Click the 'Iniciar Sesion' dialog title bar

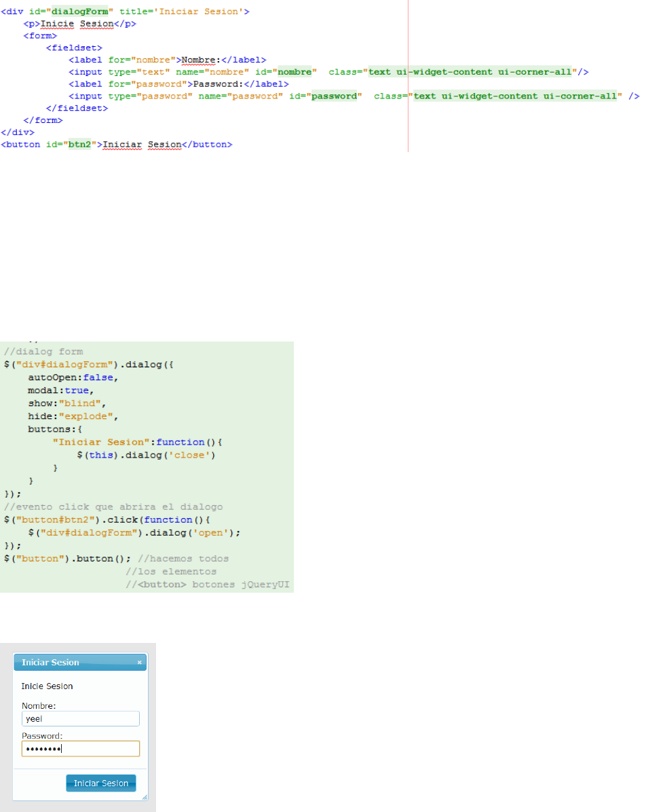click(x=80, y=663)
